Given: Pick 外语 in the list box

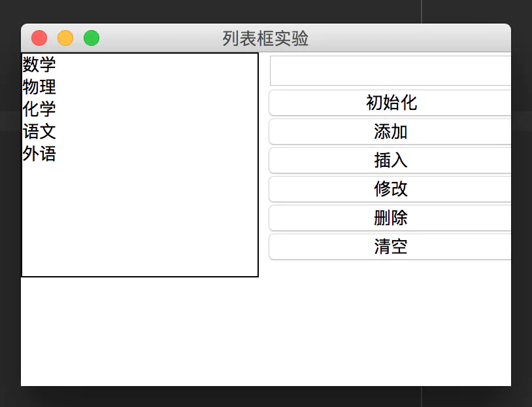Looking at the screenshot, I should click(x=39, y=154).
